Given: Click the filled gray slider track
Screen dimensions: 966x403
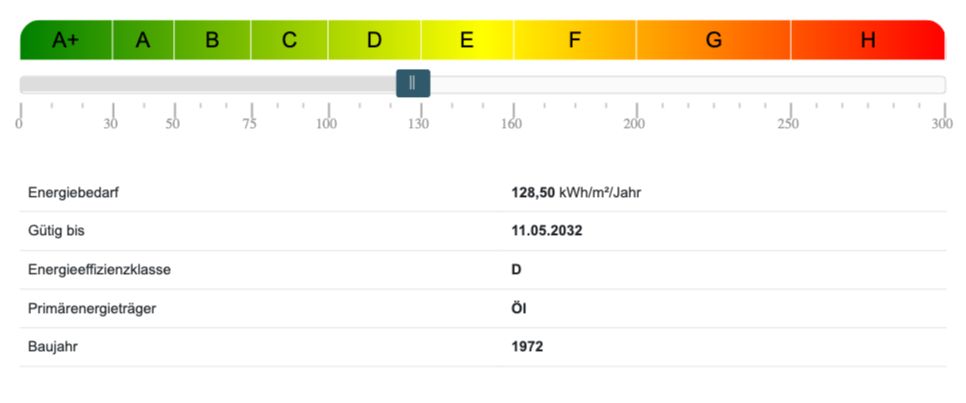Looking at the screenshot, I should pyautogui.click(x=208, y=85).
